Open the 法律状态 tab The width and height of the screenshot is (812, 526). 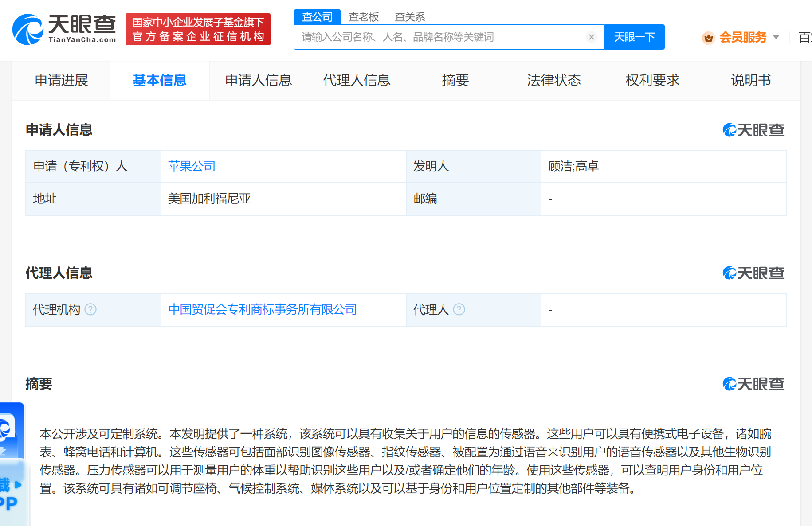(x=554, y=80)
